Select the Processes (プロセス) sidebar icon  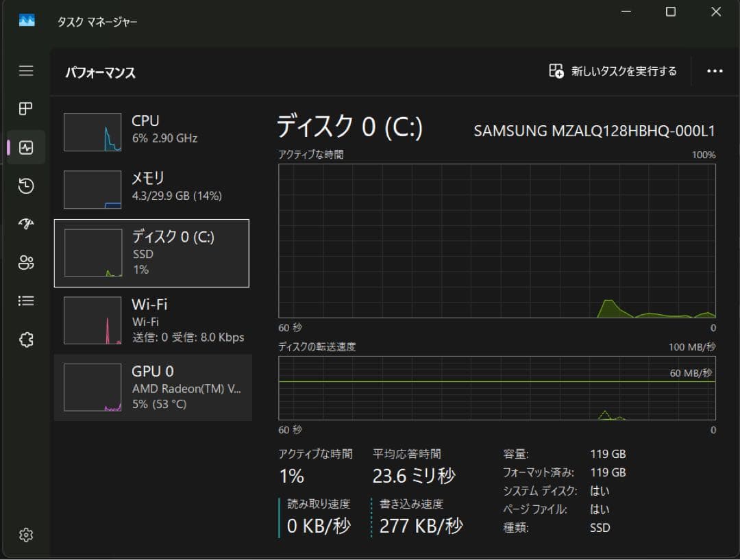(25, 108)
